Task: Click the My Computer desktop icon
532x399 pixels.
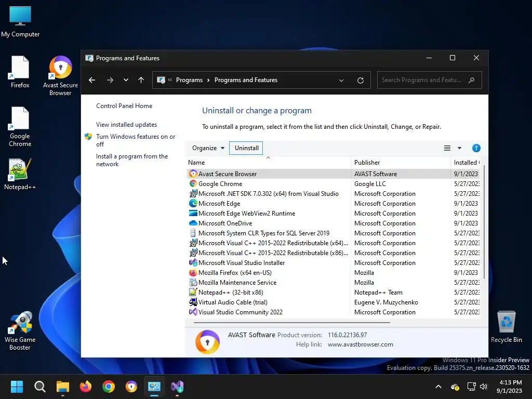Action: pos(20,21)
